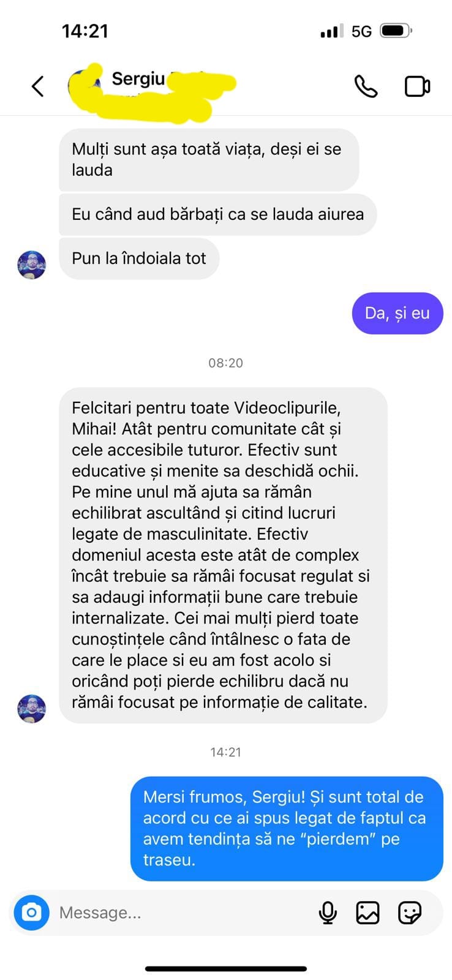Tap Sergiu's avatar beside the long message
Image resolution: width=452 pixels, height=980 pixels.
pyautogui.click(x=31, y=709)
